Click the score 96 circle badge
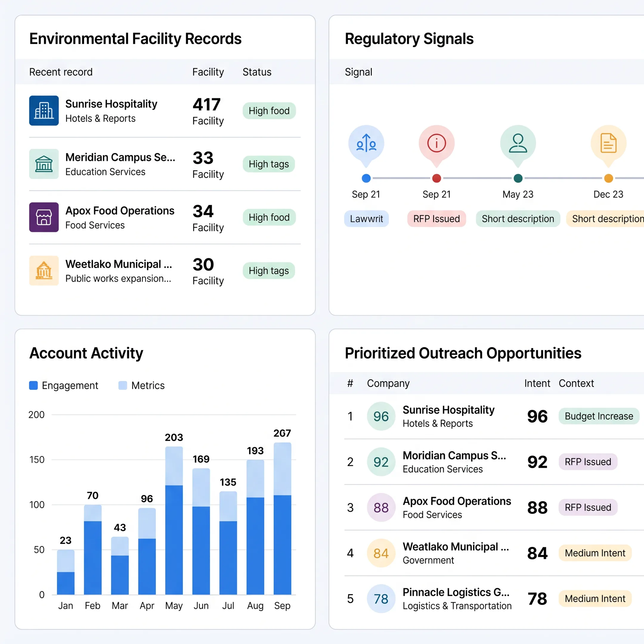The image size is (644, 644). point(381,416)
